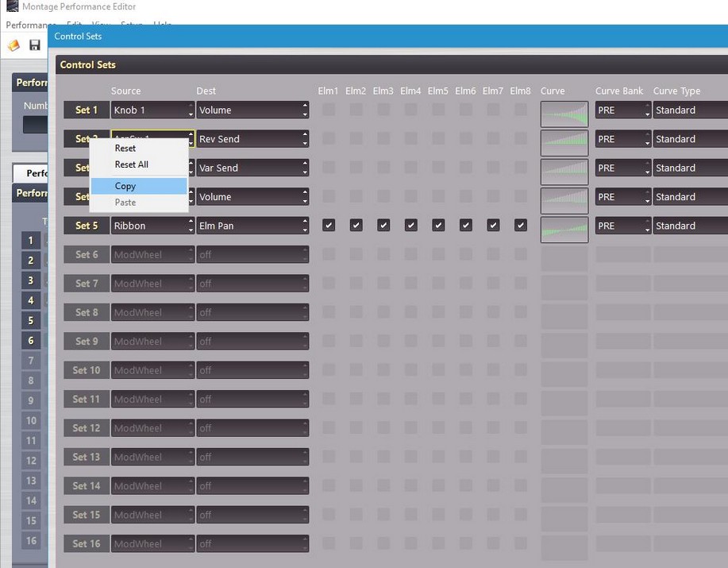The width and height of the screenshot is (728, 568).
Task: Open the Rev Send destination dropdown
Action: point(252,139)
